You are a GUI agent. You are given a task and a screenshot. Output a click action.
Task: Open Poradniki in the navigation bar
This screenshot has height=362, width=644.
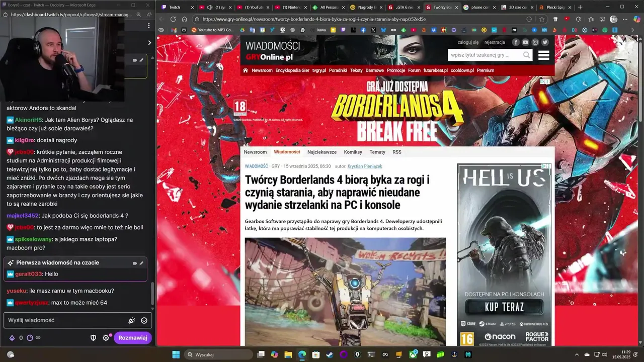[x=338, y=70]
